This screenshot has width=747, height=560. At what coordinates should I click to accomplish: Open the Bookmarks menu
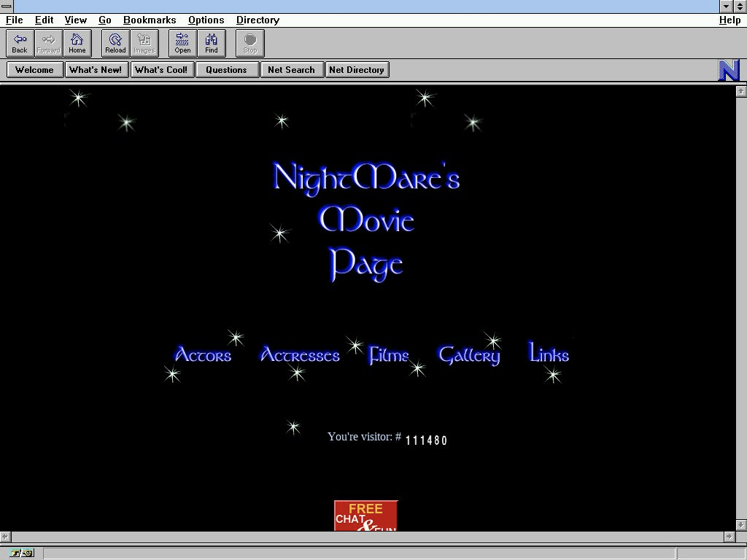150,20
